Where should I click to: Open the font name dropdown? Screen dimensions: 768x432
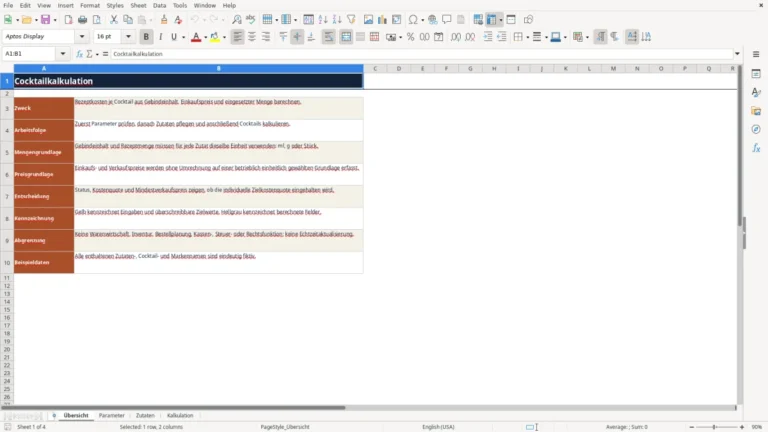coord(82,37)
